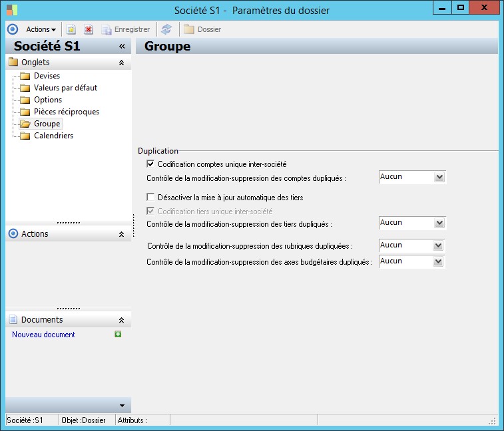
Task: Open the tiers dupliqués control dropdown
Action: point(439,223)
